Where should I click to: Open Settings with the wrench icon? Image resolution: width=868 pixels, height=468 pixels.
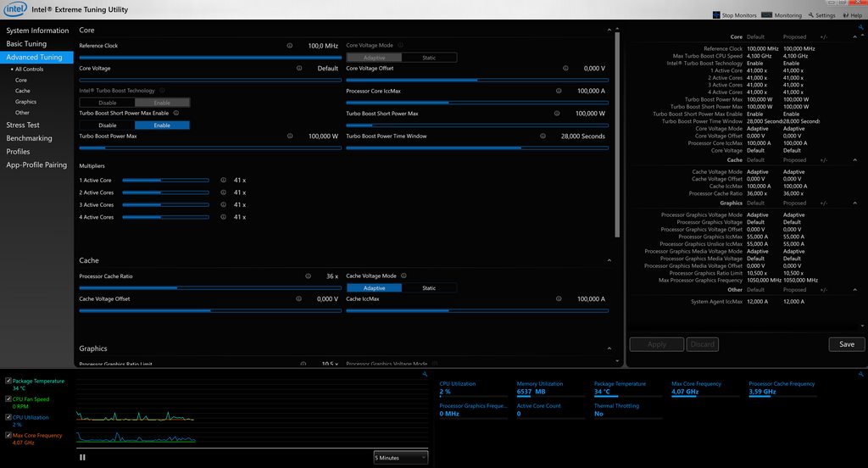coord(821,15)
